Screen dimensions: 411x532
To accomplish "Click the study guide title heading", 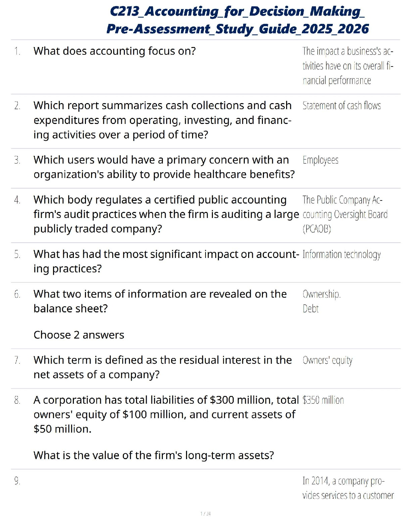I will point(237,20).
